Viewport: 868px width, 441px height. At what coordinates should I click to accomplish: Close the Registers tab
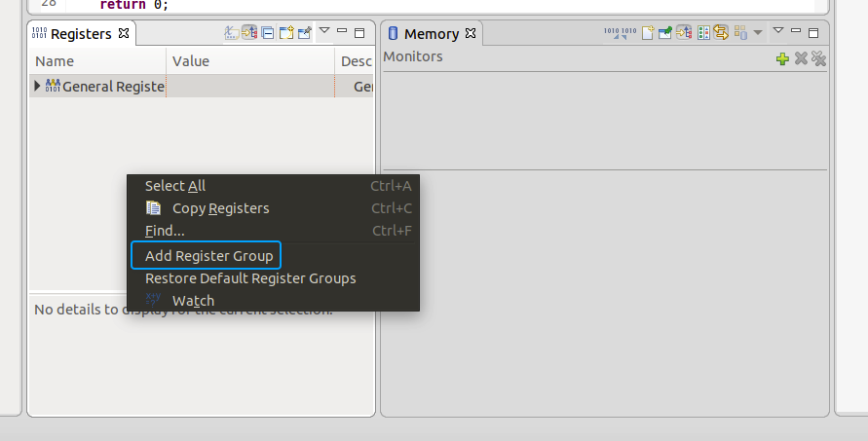(x=124, y=33)
